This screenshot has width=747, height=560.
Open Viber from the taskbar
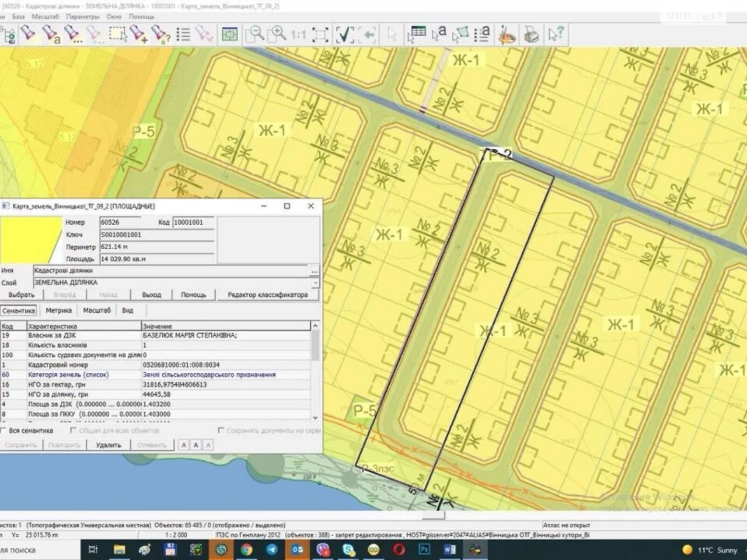[x=323, y=549]
